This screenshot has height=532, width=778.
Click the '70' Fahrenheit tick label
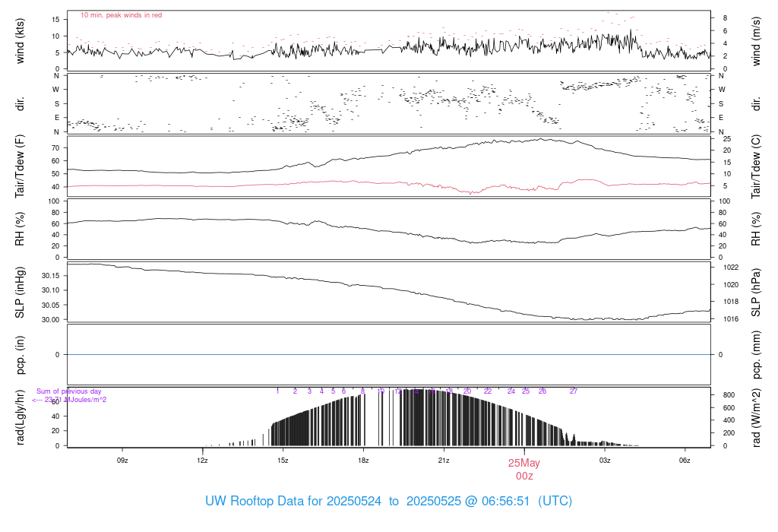[55, 148]
